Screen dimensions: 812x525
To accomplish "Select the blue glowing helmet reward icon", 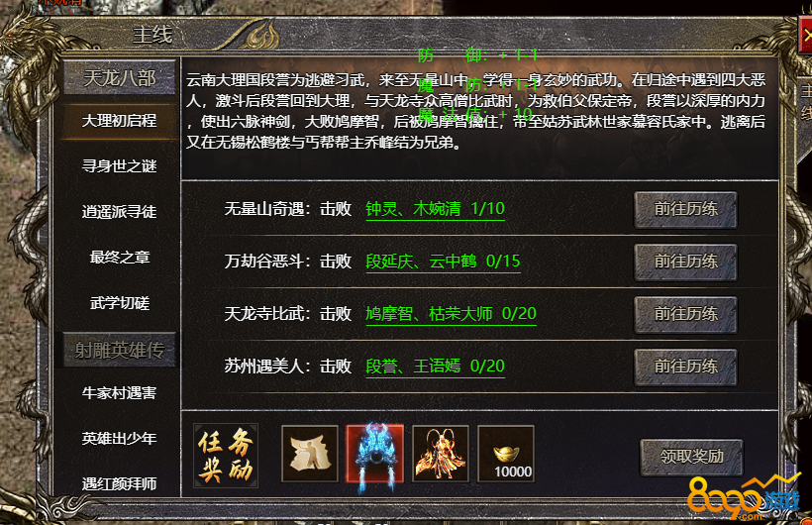I will coord(375,454).
